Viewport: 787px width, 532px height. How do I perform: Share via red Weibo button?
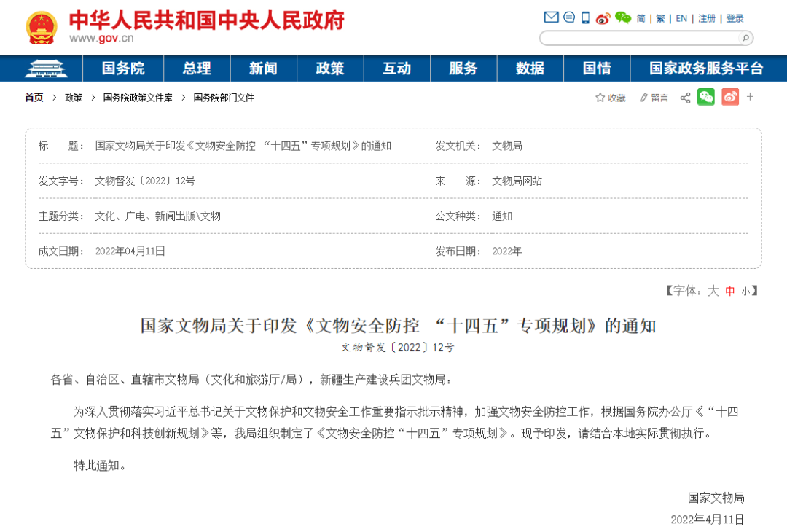pos(730,97)
